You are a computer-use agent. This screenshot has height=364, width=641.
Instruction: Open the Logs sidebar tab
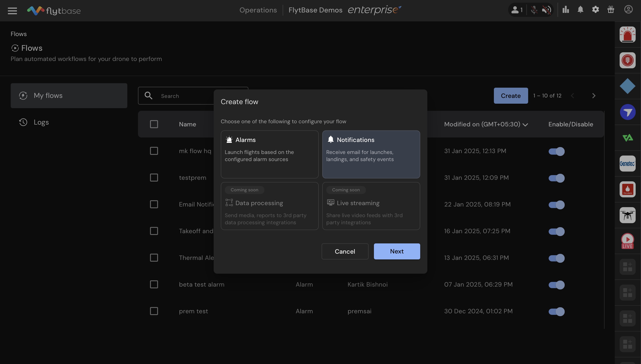tap(41, 122)
